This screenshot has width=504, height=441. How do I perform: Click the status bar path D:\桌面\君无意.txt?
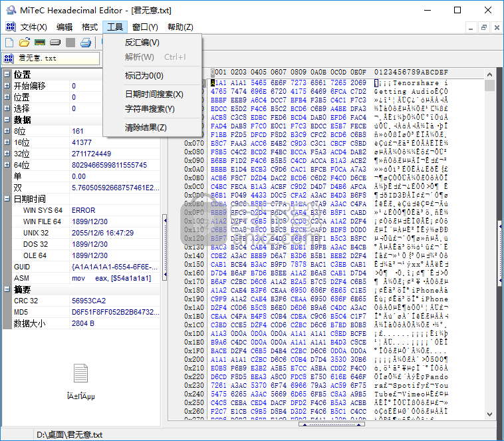coord(69,435)
